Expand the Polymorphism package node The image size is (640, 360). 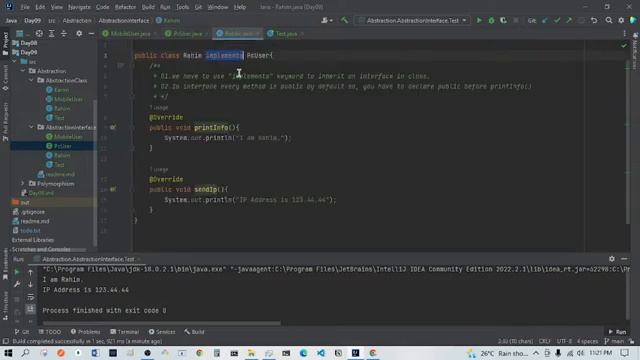tap(23, 184)
